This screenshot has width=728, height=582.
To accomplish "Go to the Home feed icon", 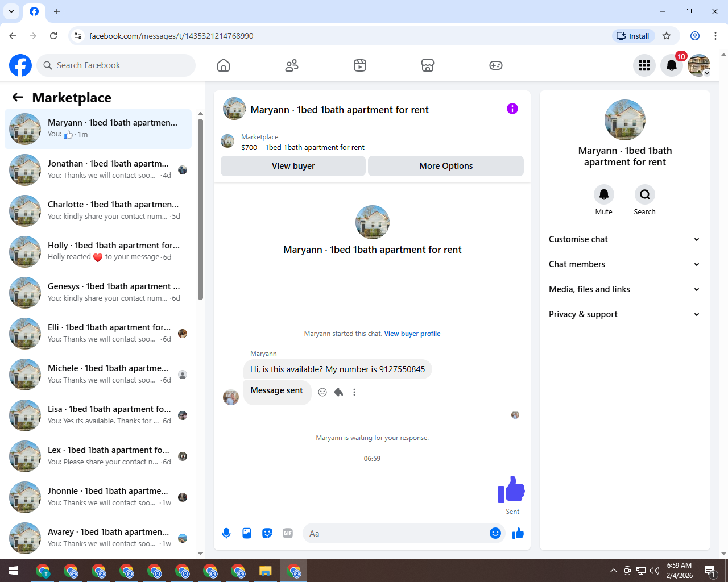I will point(224,65).
